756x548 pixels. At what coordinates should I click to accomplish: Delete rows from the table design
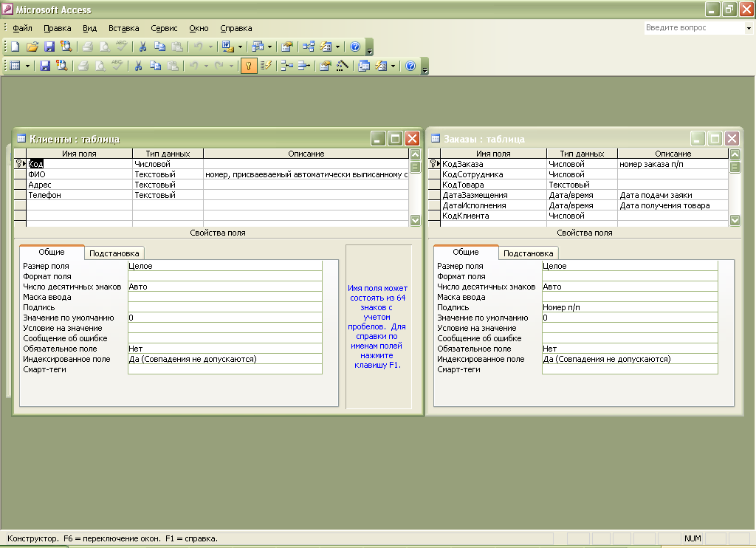[x=303, y=66]
